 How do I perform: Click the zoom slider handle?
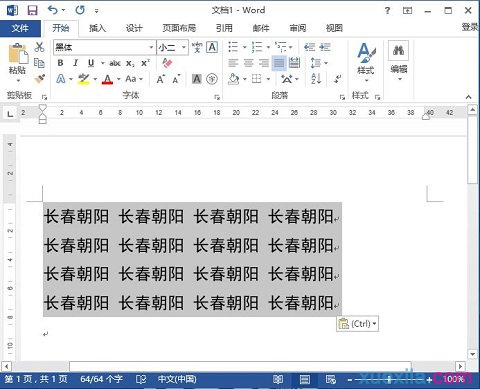(x=389, y=379)
